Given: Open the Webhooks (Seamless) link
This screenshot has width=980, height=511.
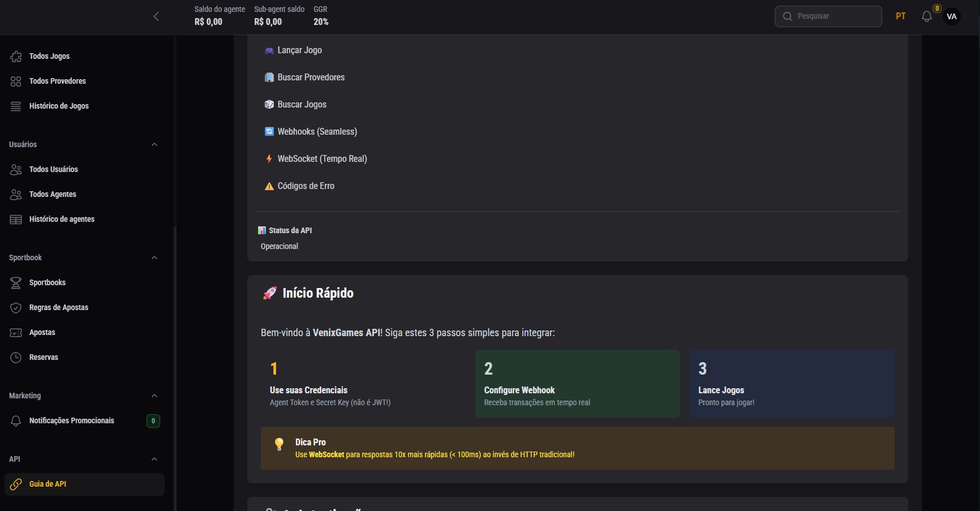Looking at the screenshot, I should point(317,132).
